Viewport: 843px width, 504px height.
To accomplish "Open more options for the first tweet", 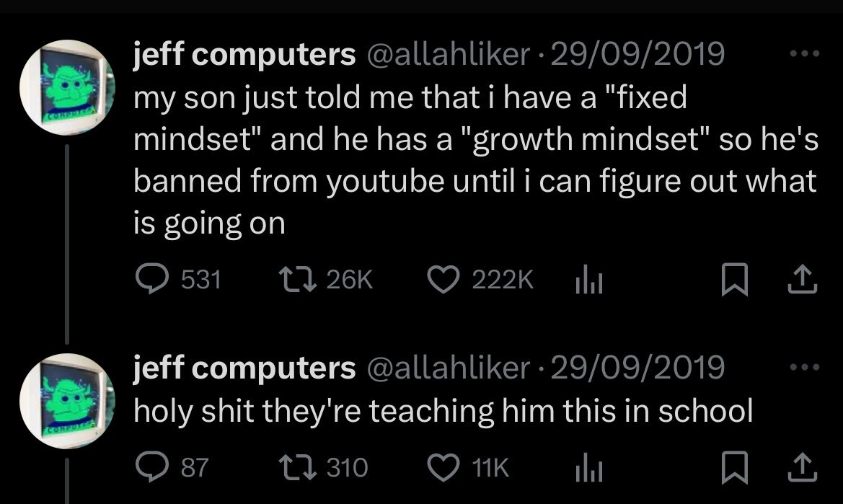I will point(804,53).
